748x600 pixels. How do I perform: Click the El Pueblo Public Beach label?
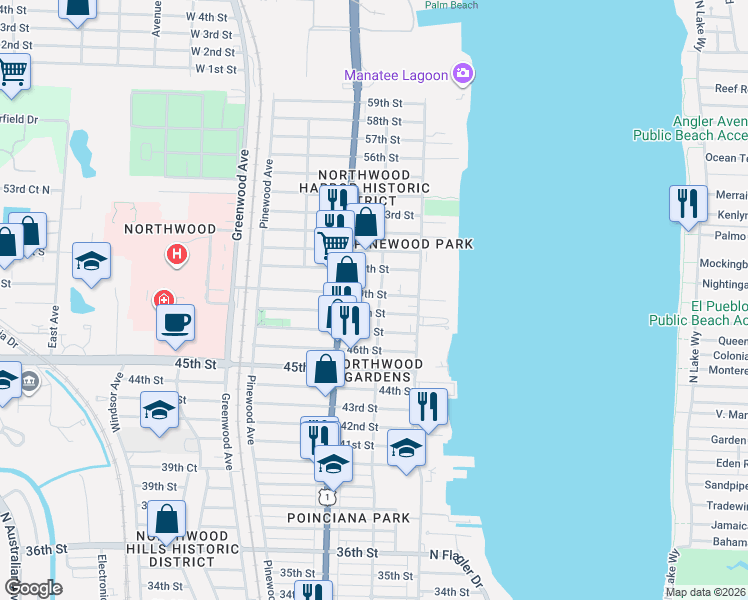coord(698,313)
